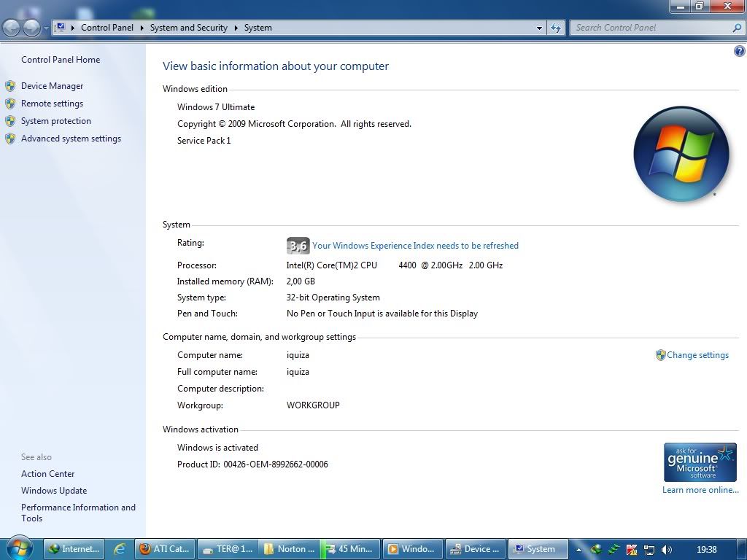The width and height of the screenshot is (747, 560).
Task: Click the taskbar clock 19:38
Action: click(x=706, y=550)
